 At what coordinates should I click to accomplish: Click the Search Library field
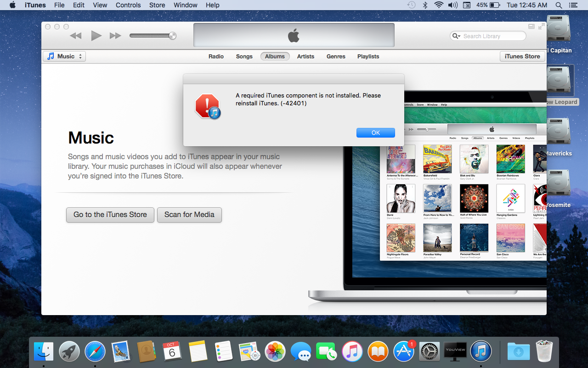(488, 36)
